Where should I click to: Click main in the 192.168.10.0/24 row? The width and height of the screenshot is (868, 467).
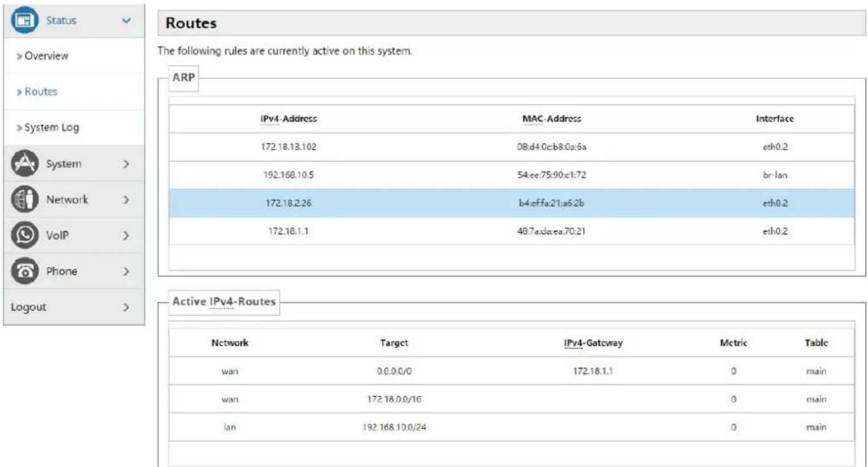click(816, 427)
